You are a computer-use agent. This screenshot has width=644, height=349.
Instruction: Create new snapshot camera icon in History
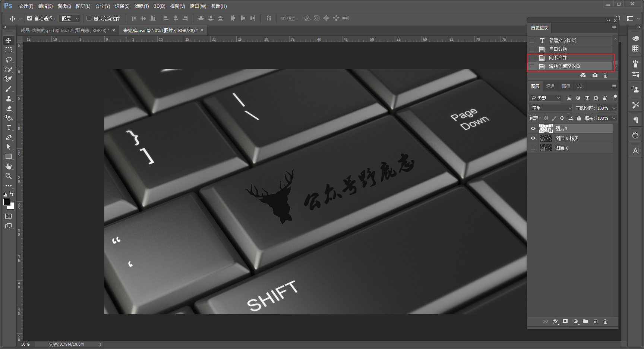pos(595,75)
